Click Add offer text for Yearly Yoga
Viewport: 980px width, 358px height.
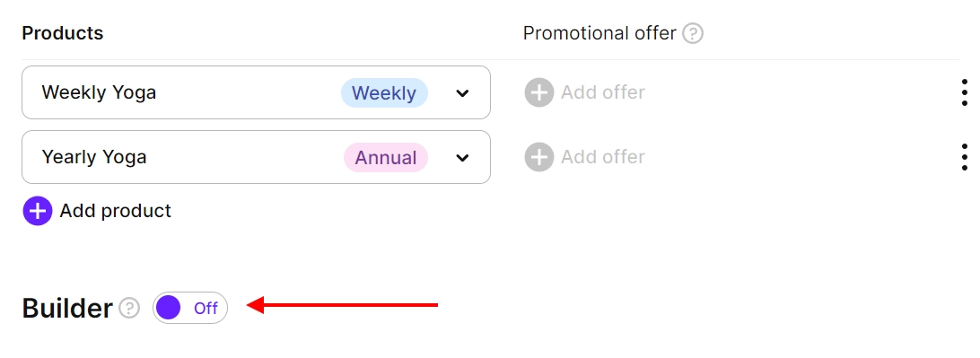click(602, 157)
